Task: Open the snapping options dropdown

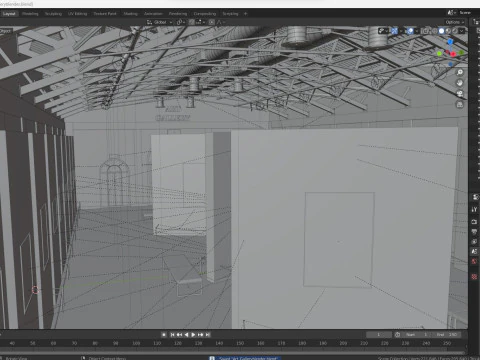Action: click(x=200, y=22)
